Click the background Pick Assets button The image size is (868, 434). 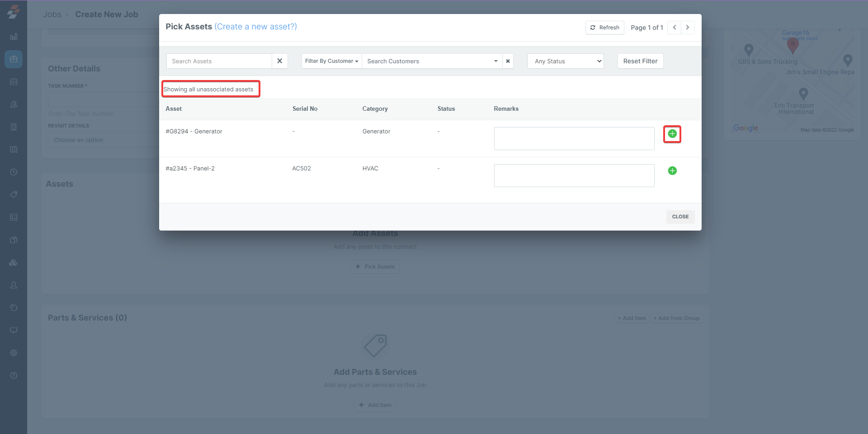375,267
